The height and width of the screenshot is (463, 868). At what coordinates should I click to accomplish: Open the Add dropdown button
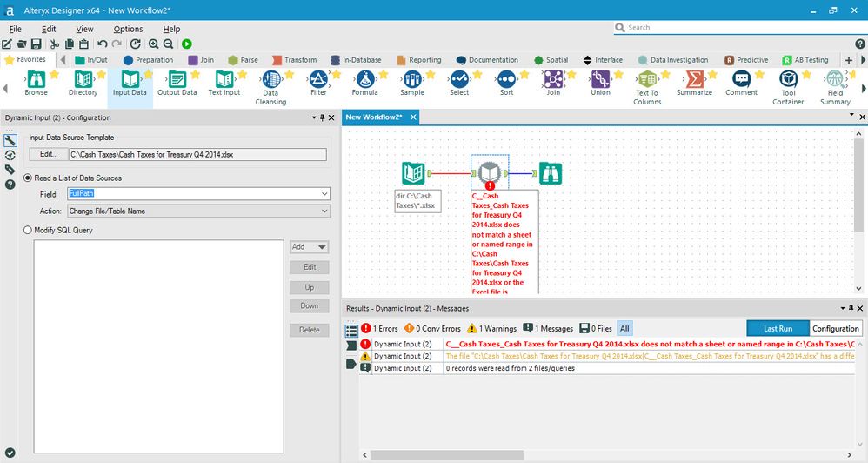coord(310,247)
